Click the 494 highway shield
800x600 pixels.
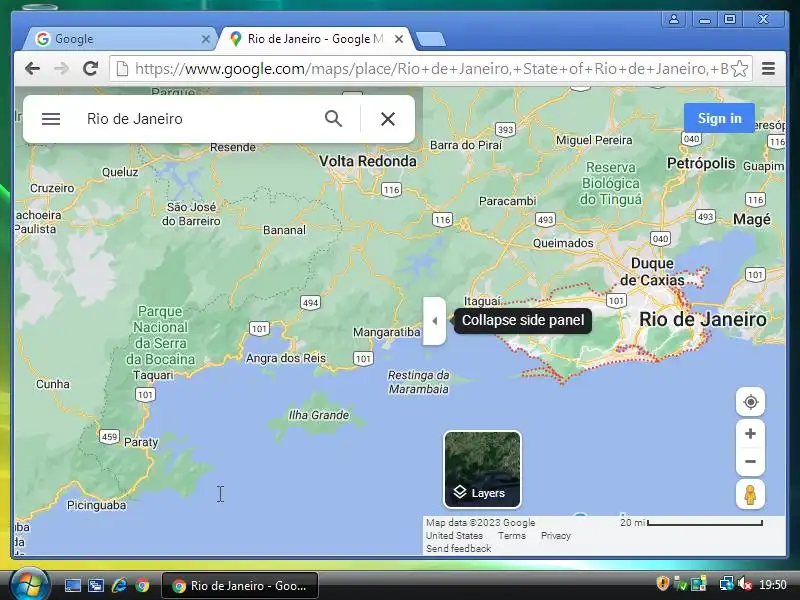[310, 303]
